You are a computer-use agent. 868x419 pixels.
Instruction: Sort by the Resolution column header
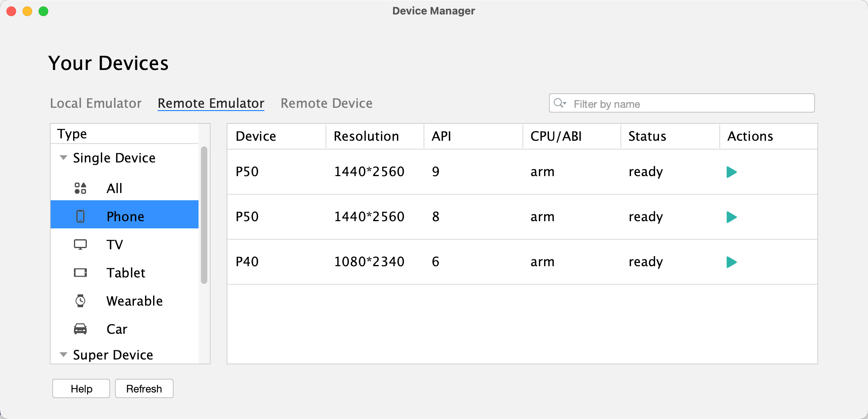[375, 136]
